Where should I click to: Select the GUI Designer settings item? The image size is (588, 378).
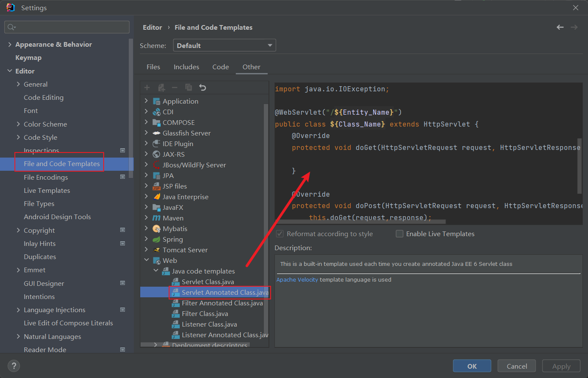(x=44, y=283)
